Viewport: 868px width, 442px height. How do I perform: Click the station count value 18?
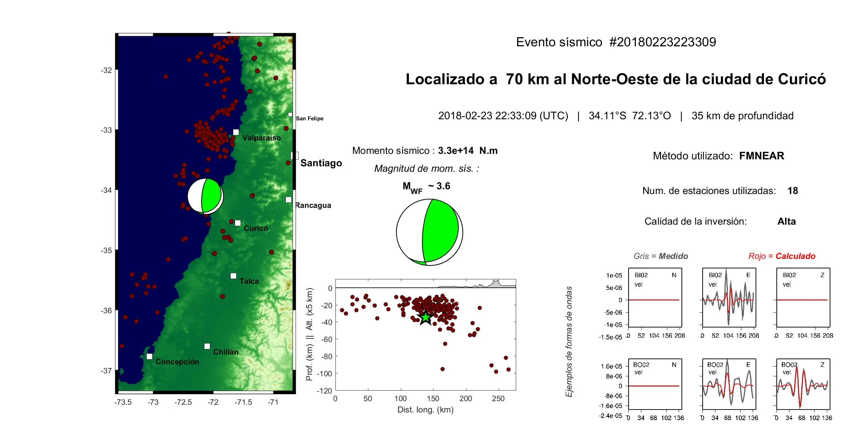(x=792, y=191)
